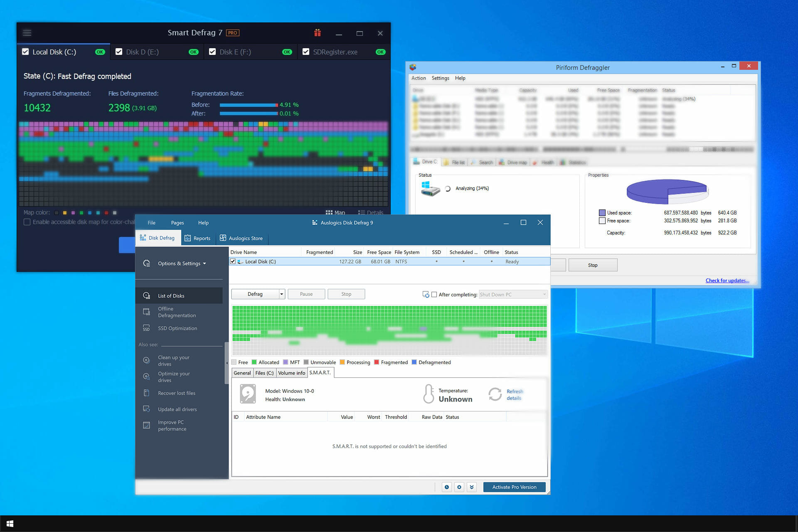Uncheck Local Disk (C:) in Smart Defrag
Image resolution: width=798 pixels, height=532 pixels.
point(25,52)
